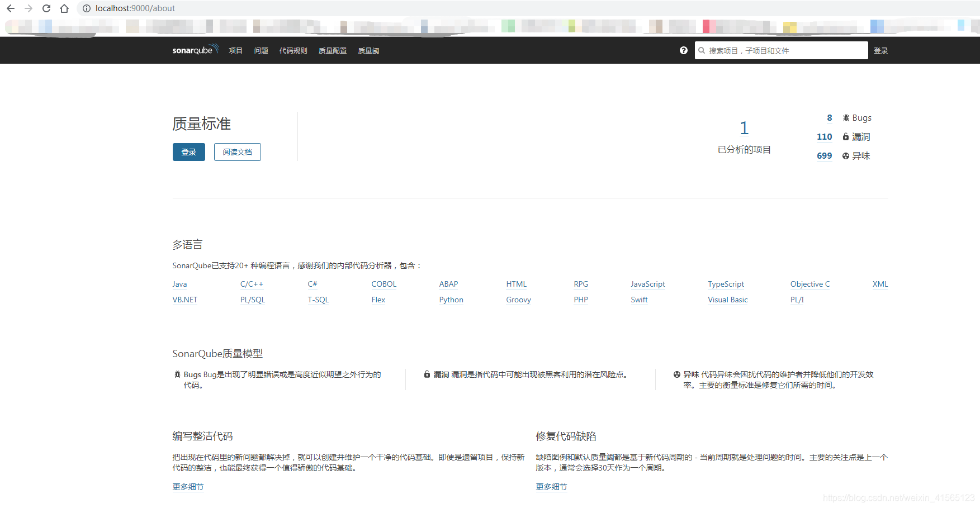Click lock icon in 质量模型 漏洞 description
This screenshot has height=508, width=980.
[x=427, y=374]
